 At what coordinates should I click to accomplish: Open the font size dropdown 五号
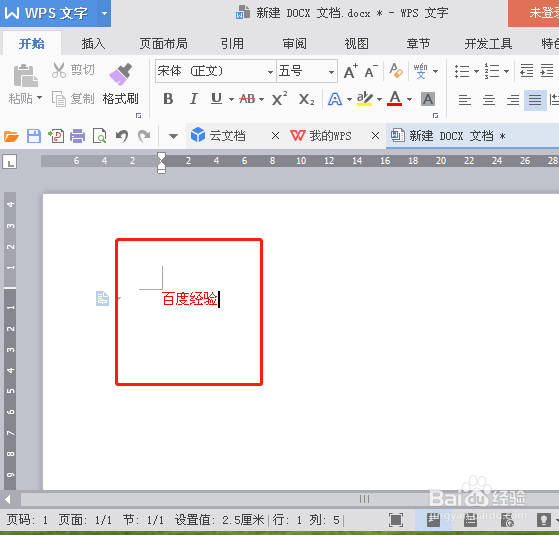(331, 72)
